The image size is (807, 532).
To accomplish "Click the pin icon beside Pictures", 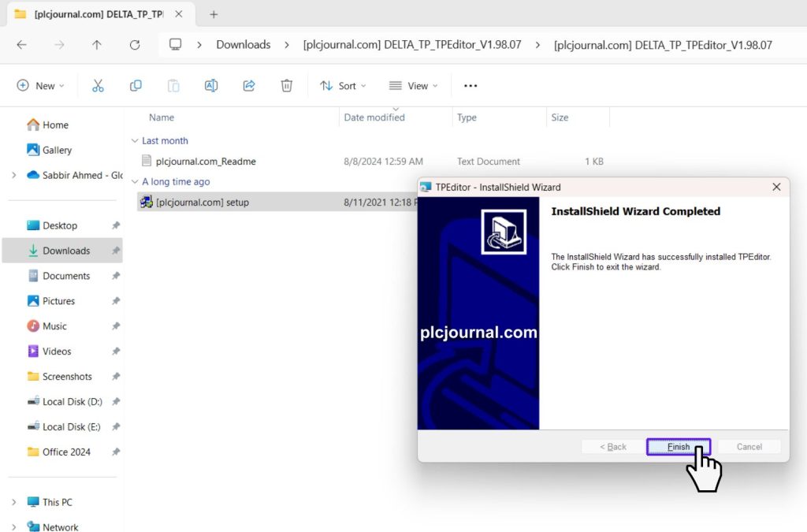I will pyautogui.click(x=116, y=301).
